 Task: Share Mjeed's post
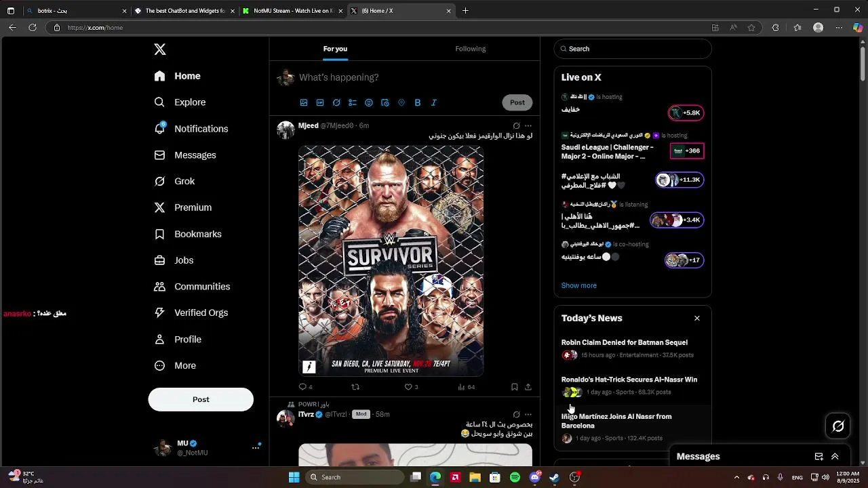click(x=528, y=387)
